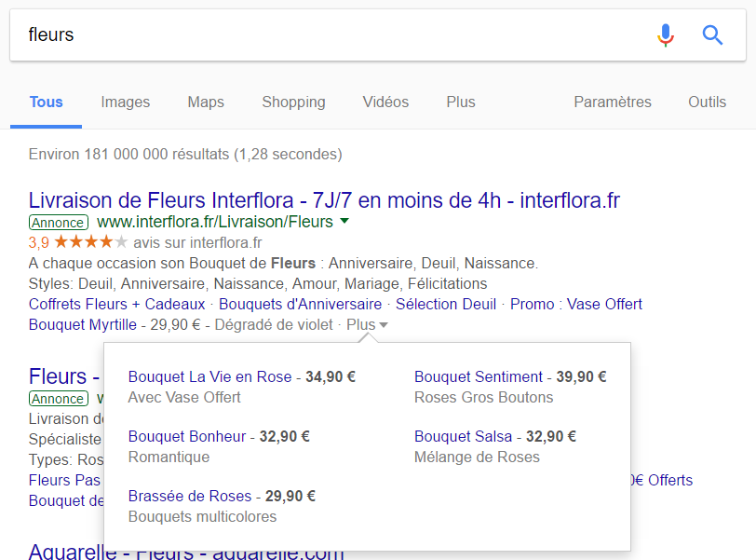Follow the Sélection Deuil sitelink
Viewport: 756px width, 560px height.
point(446,305)
